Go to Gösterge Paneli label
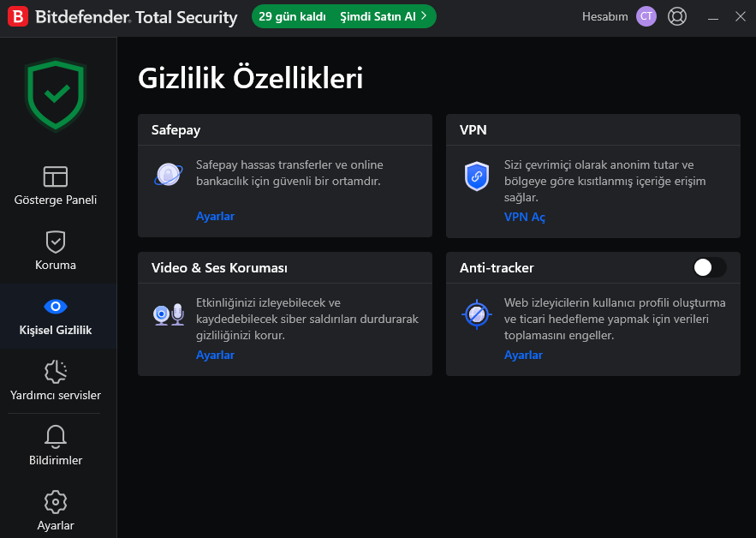This screenshot has width=756, height=538. [56, 200]
